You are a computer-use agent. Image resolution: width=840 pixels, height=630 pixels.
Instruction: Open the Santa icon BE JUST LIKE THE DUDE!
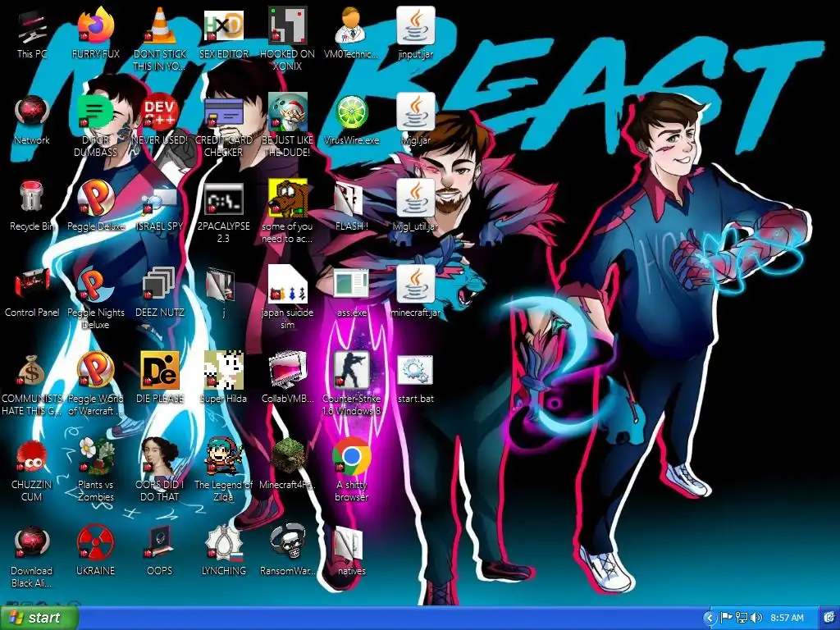coord(288,112)
